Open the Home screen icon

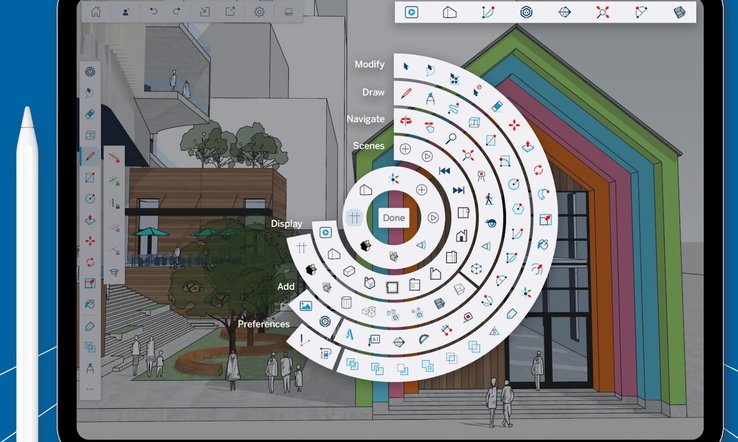(x=96, y=12)
